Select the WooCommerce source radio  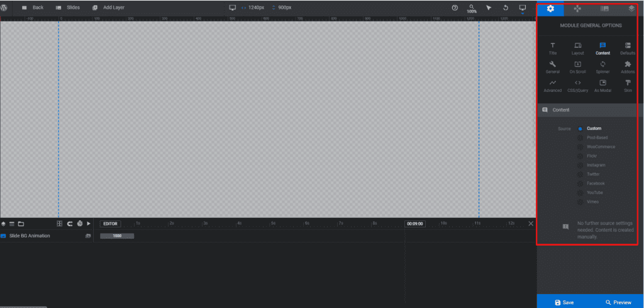pyautogui.click(x=580, y=147)
